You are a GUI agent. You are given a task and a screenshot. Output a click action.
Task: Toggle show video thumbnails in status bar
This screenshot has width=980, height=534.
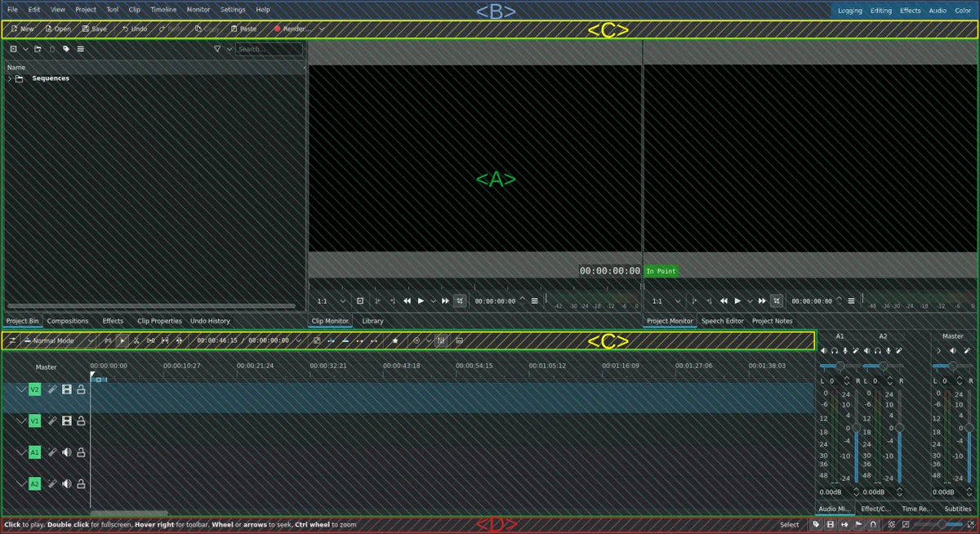831,524
